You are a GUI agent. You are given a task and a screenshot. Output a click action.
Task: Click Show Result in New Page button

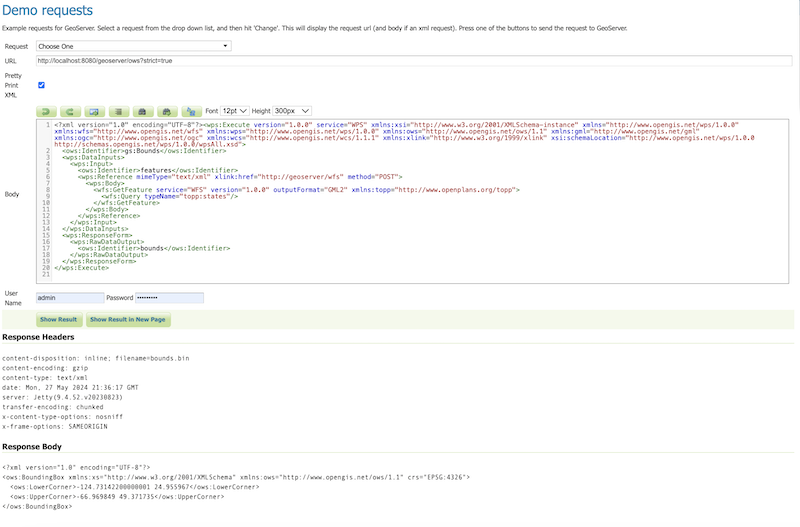pos(127,320)
